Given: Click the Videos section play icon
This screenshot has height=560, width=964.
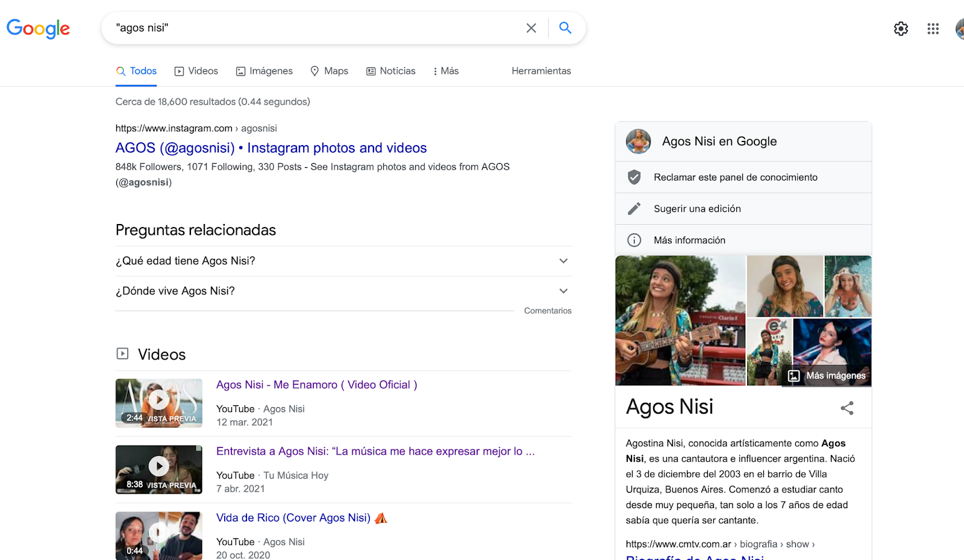Looking at the screenshot, I should 122,353.
